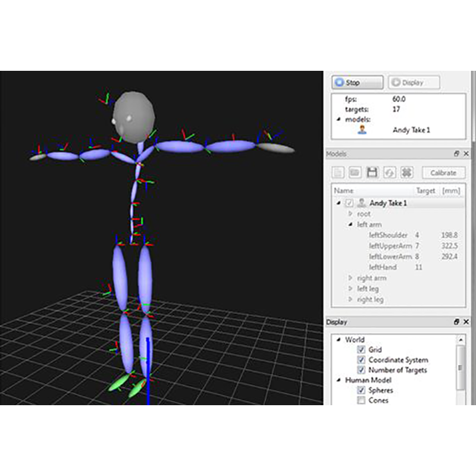Click the Andy Take 1 person icon in models list
The height and width of the screenshot is (476, 476).
click(362, 130)
